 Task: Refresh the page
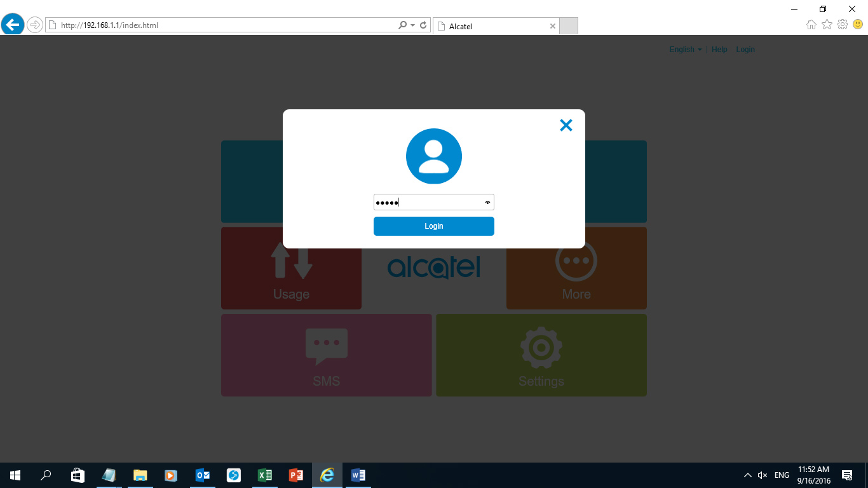423,25
